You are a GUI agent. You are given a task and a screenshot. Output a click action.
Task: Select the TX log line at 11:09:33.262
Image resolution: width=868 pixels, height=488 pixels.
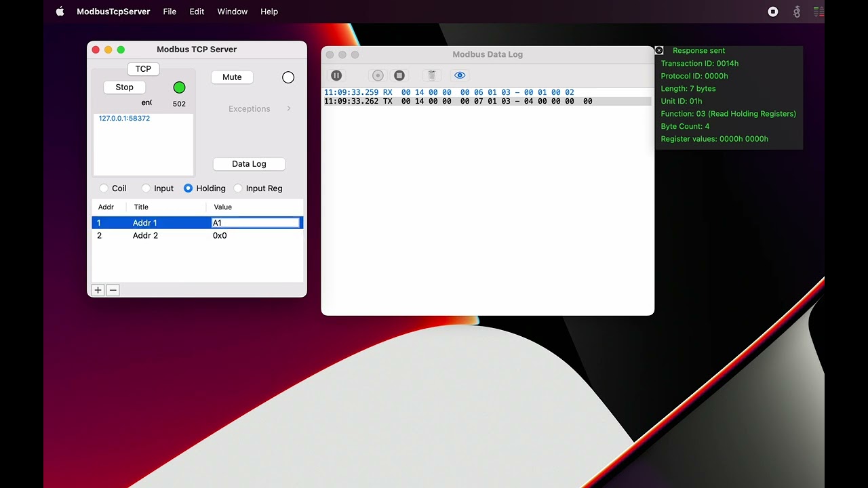point(487,101)
